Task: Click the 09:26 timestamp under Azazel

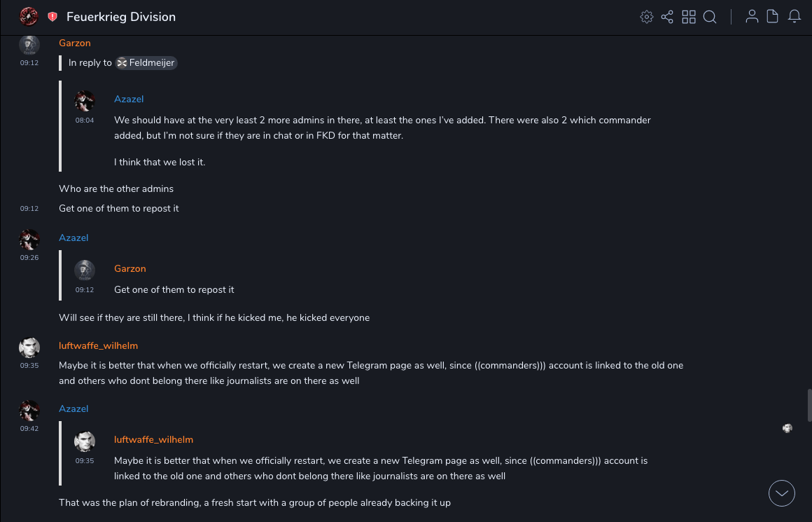Action: (x=29, y=258)
